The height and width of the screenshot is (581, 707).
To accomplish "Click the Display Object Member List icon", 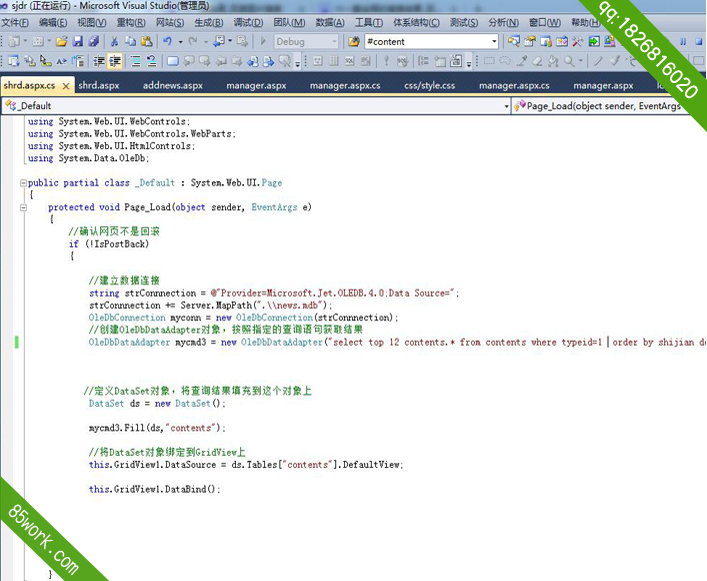I will coord(14,61).
